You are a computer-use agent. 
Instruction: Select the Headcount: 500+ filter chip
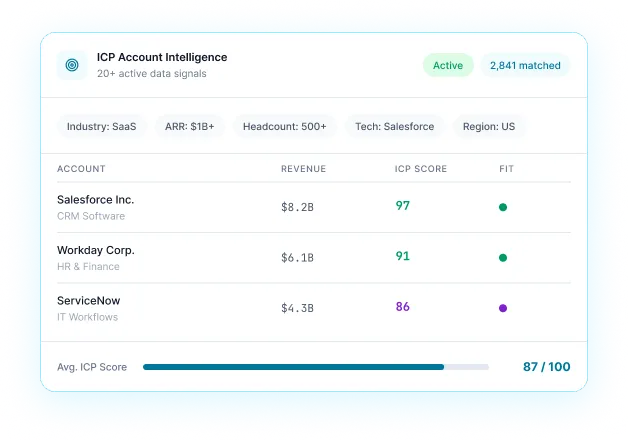point(284,127)
